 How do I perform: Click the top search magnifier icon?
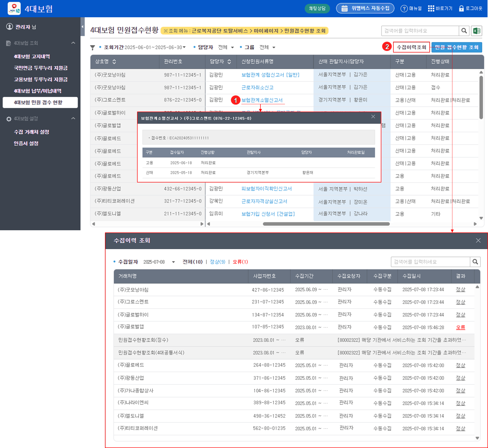point(464,31)
